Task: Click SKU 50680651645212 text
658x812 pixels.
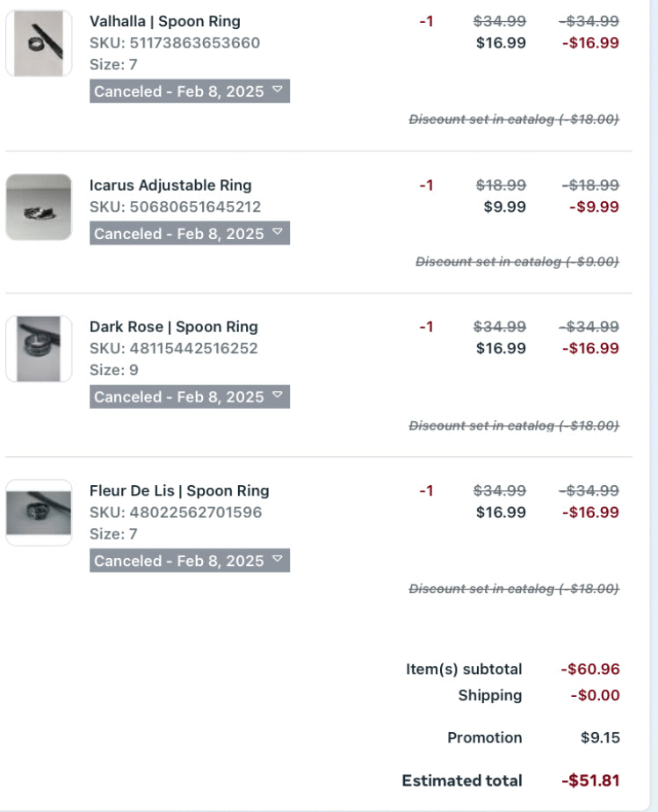Action: pos(175,207)
